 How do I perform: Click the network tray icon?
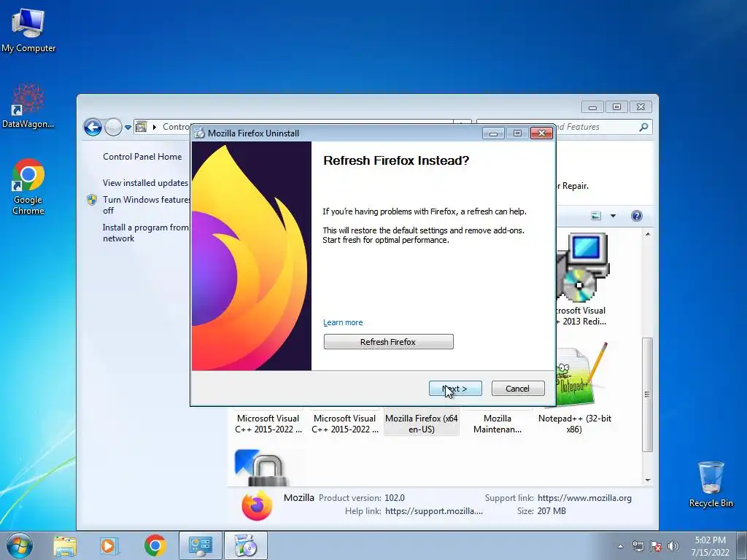pyautogui.click(x=638, y=547)
